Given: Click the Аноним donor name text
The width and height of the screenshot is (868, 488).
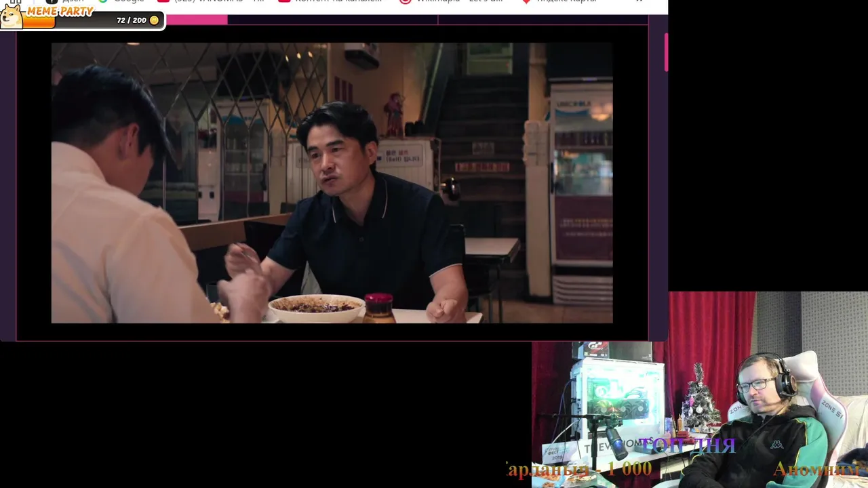Looking at the screenshot, I should [x=817, y=469].
